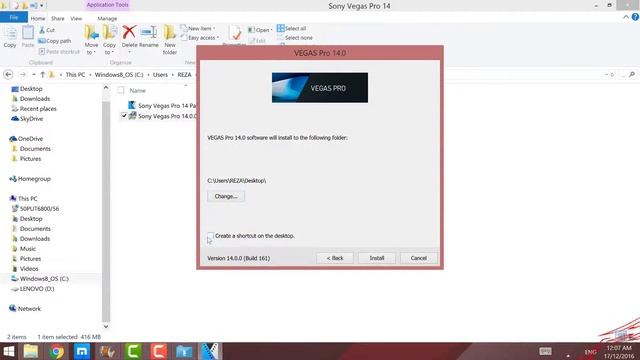
Task: Click Change... to pick install folder
Action: point(226,196)
